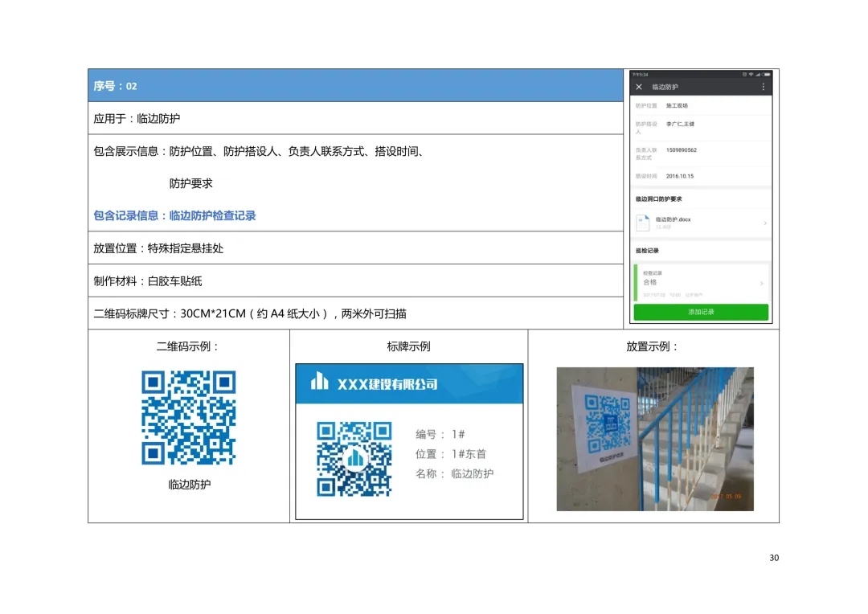868x614 pixels.
Task: Select the 合格 inspection record card
Action: click(701, 283)
